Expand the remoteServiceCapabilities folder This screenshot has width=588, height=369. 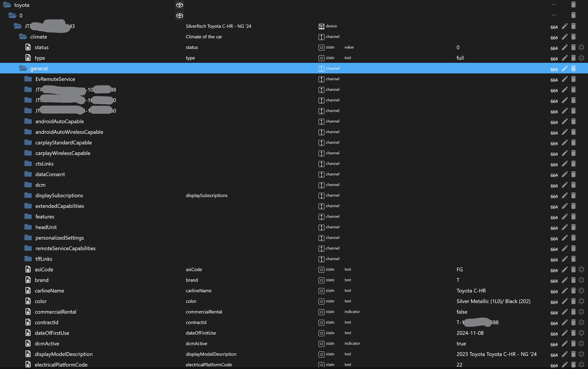28,248
